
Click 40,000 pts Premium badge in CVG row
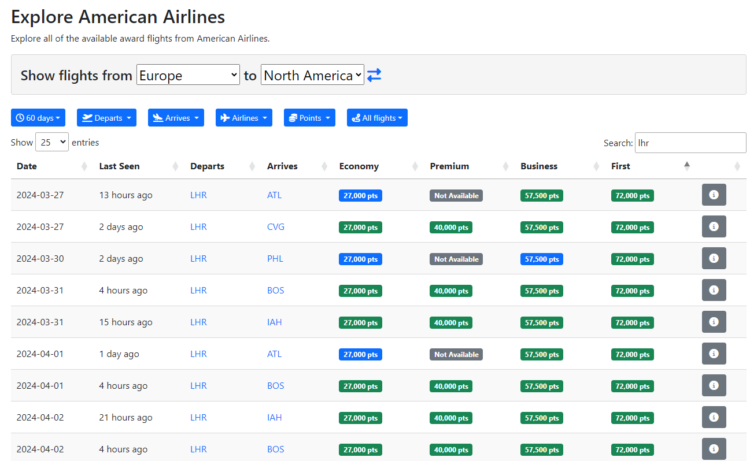[x=451, y=227]
